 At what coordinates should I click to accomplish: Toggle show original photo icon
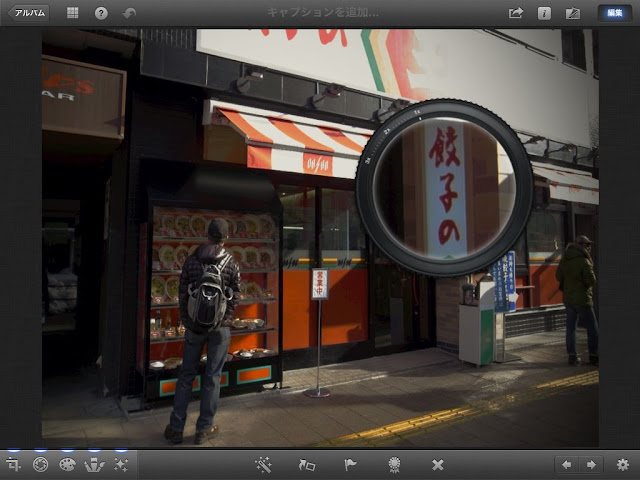coord(573,13)
